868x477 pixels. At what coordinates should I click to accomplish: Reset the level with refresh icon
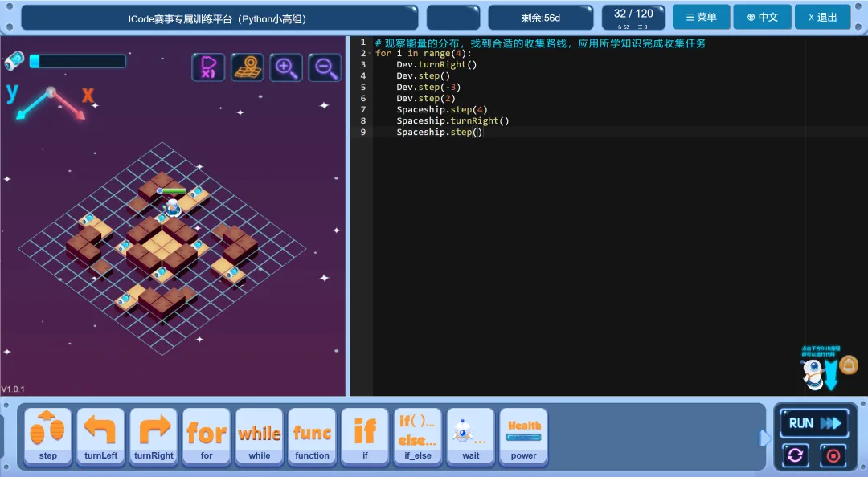coord(796,455)
